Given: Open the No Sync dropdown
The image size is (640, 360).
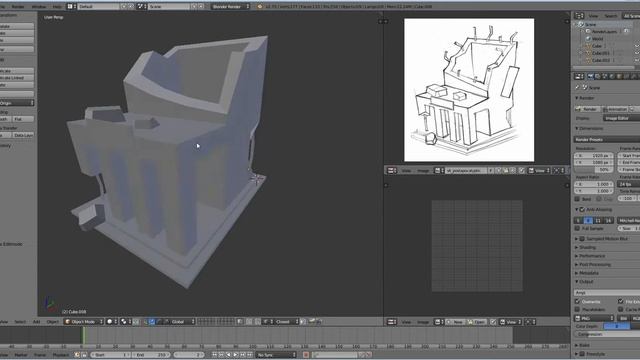Looking at the screenshot, I should [x=276, y=355].
